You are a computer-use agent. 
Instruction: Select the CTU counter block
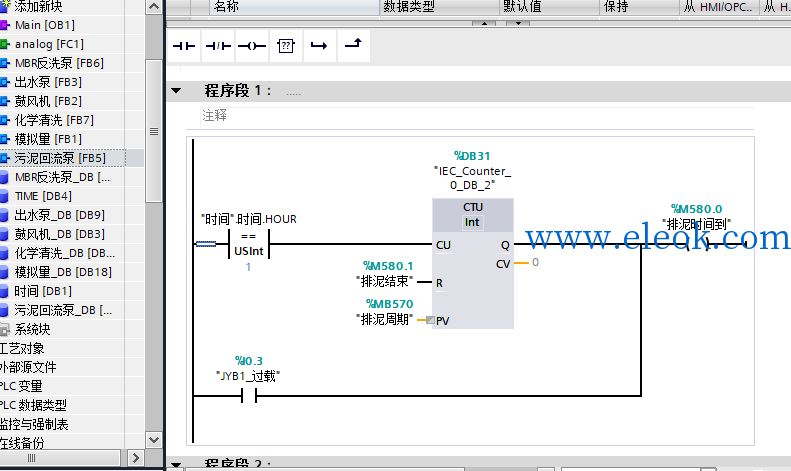473,263
